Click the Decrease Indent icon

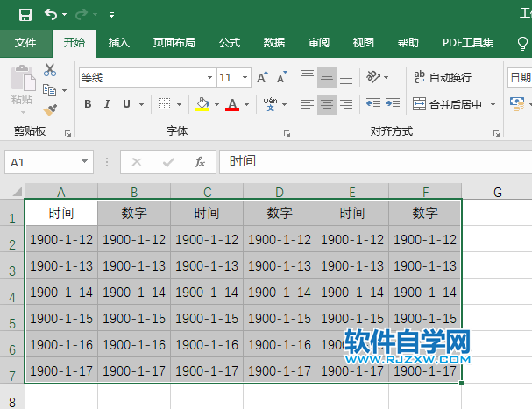tap(373, 104)
